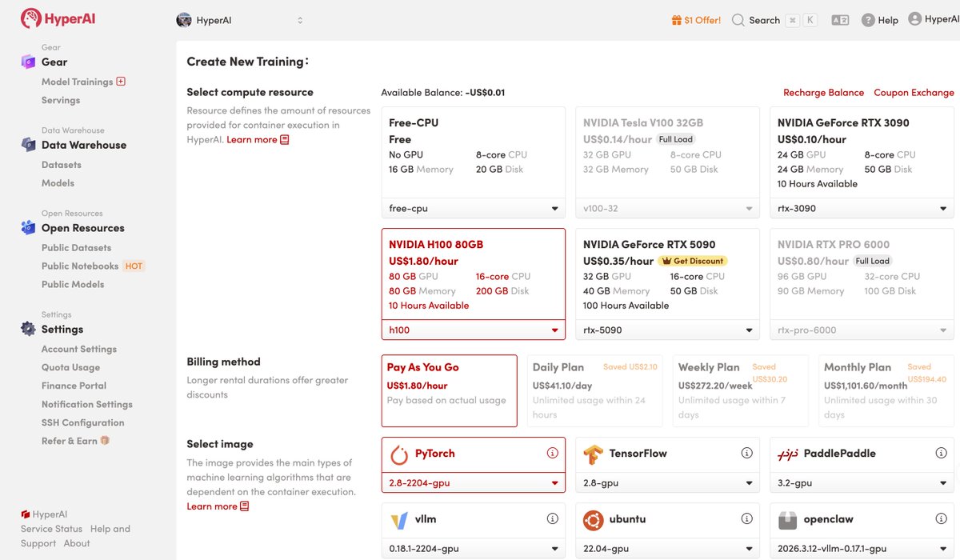
Task: Click the openclaw info icon
Action: (941, 518)
